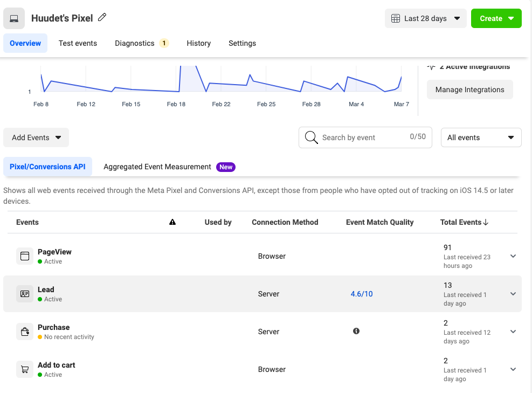Click the PageView event browser icon
The height and width of the screenshot is (393, 532).
point(25,256)
